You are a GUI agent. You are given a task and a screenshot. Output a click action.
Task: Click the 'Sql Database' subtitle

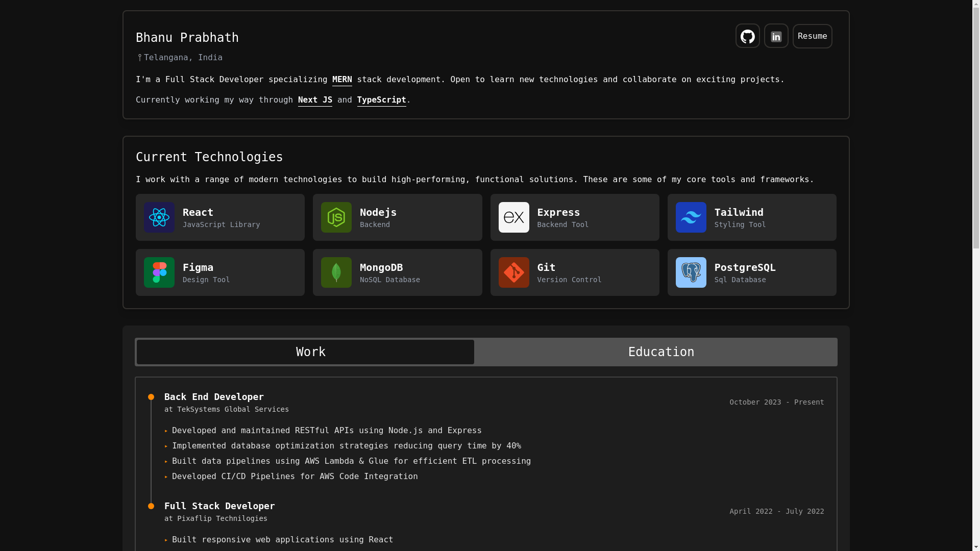coord(740,280)
